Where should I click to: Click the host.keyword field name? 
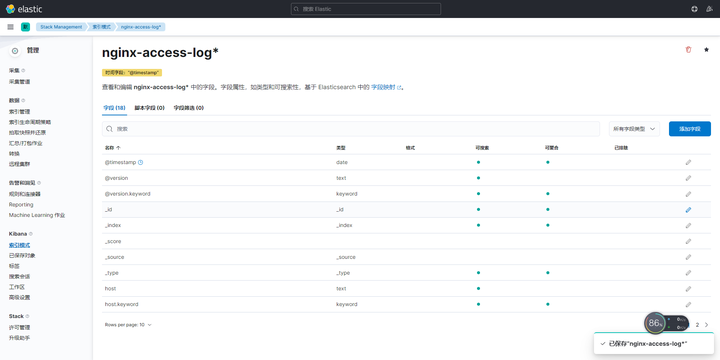pos(122,304)
